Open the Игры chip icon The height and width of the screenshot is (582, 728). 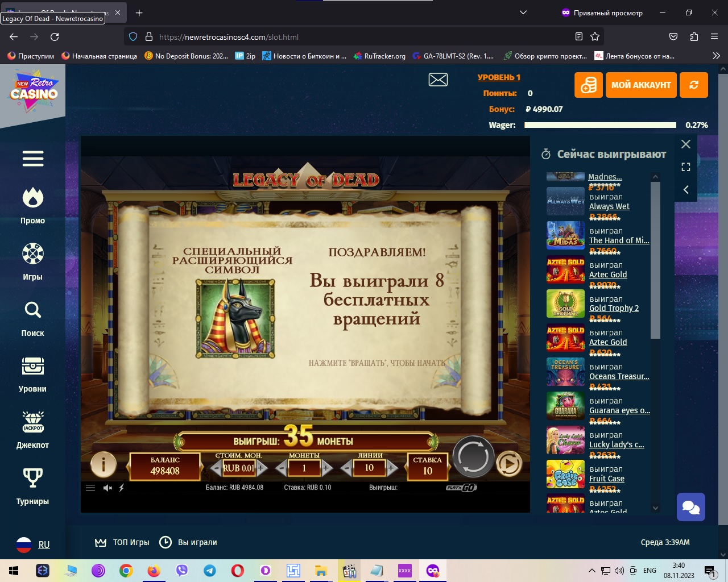33,253
